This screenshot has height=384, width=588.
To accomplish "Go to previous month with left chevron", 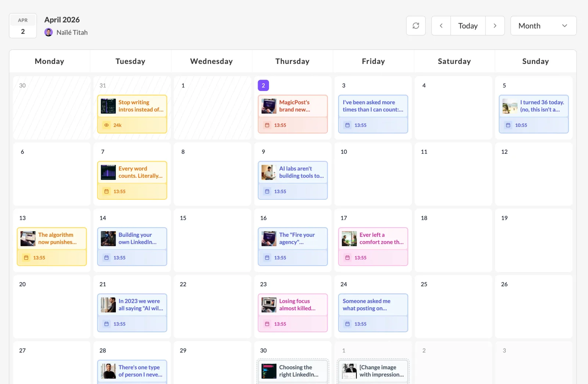I will pos(441,26).
